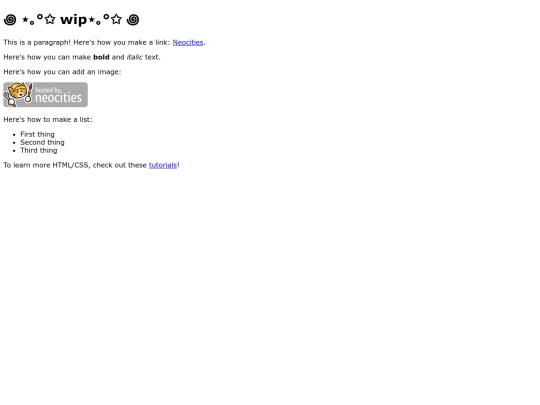This screenshot has width=540, height=405.
Task: Click the hosted by neocities badge image
Action: click(45, 95)
